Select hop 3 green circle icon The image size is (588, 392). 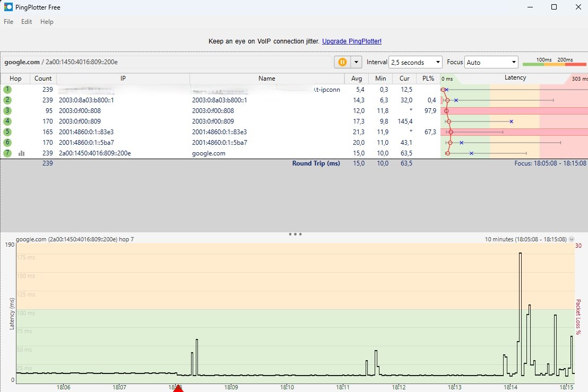(7, 110)
